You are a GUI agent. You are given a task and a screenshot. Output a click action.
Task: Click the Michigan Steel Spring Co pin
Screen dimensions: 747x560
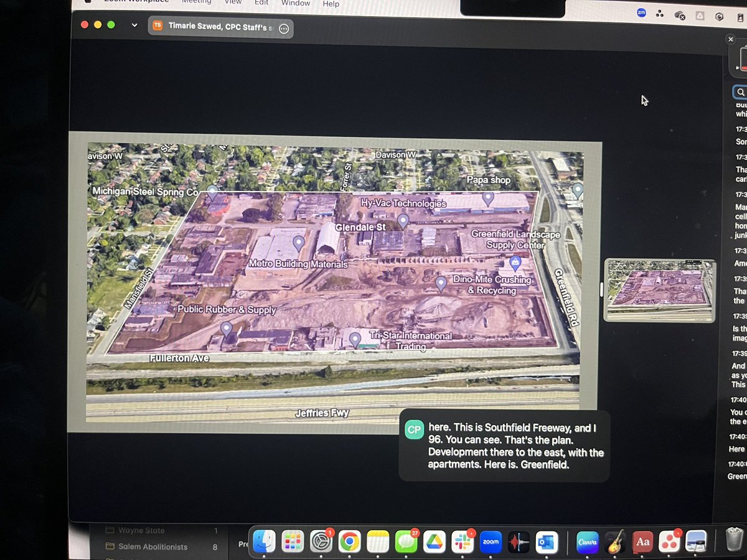pos(212,192)
